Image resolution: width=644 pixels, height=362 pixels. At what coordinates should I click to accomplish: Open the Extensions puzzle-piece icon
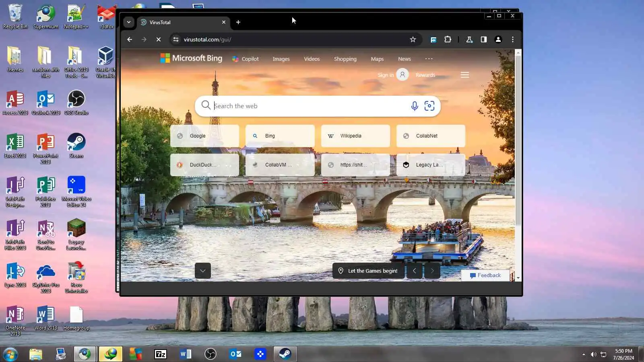(448, 39)
